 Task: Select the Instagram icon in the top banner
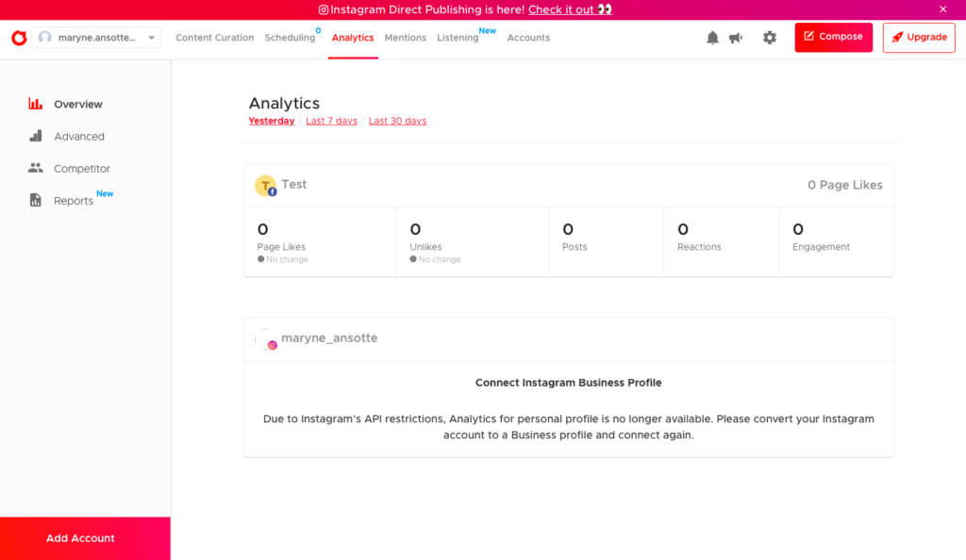tap(324, 10)
